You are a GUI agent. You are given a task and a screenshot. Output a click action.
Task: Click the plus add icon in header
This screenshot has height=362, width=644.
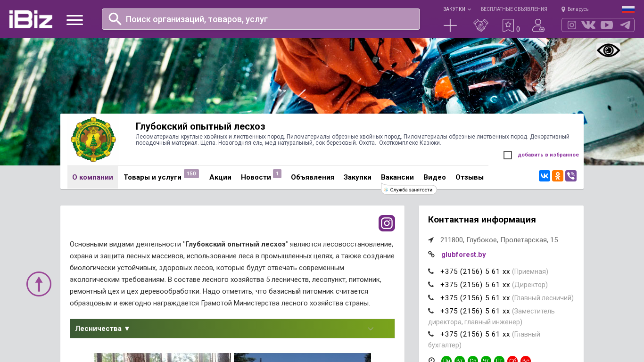(x=450, y=25)
